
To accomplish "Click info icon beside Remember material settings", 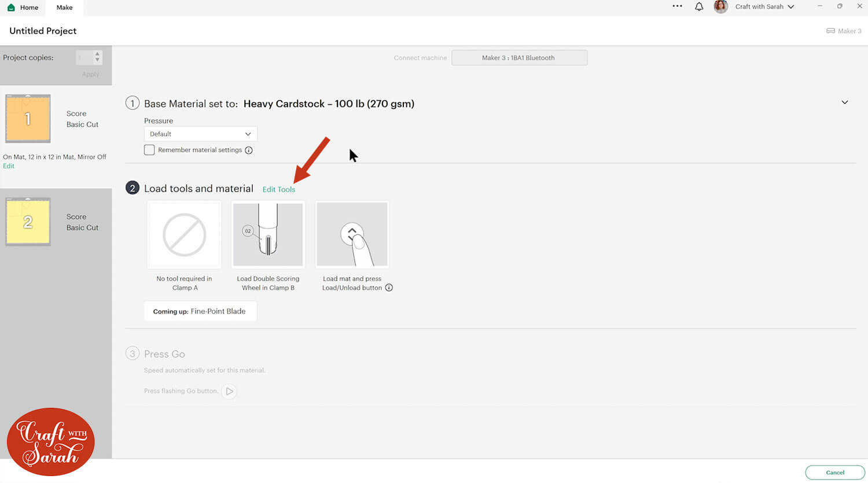I will (249, 150).
